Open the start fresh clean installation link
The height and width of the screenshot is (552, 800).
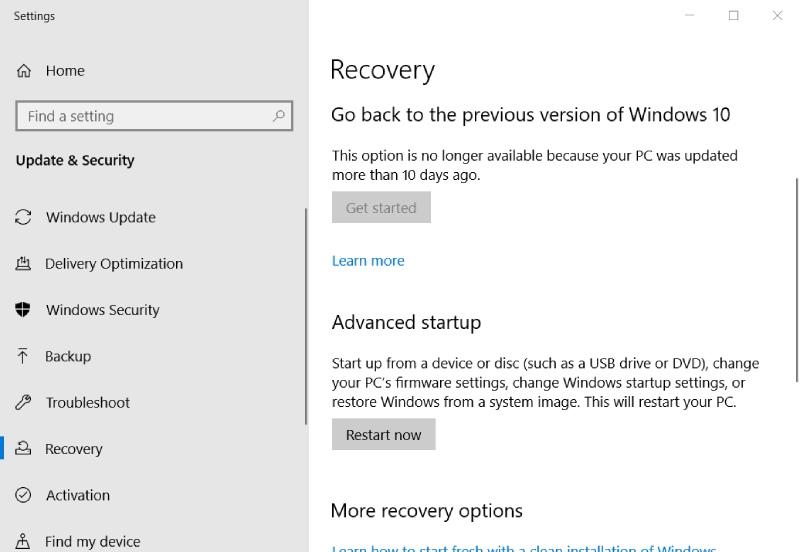click(x=523, y=548)
